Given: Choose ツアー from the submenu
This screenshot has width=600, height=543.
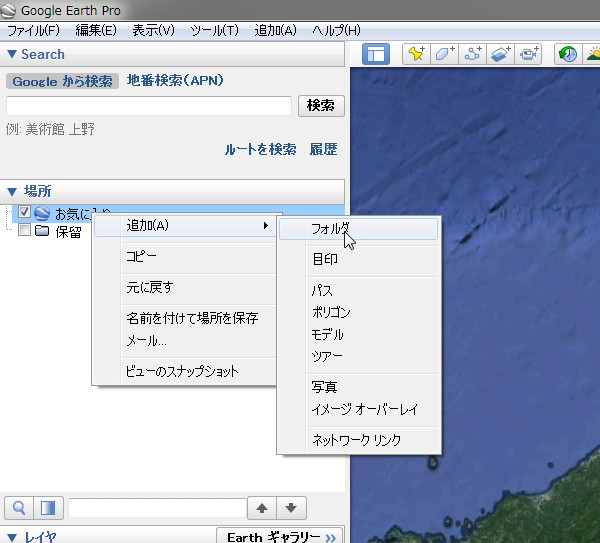Looking at the screenshot, I should click(x=359, y=356).
